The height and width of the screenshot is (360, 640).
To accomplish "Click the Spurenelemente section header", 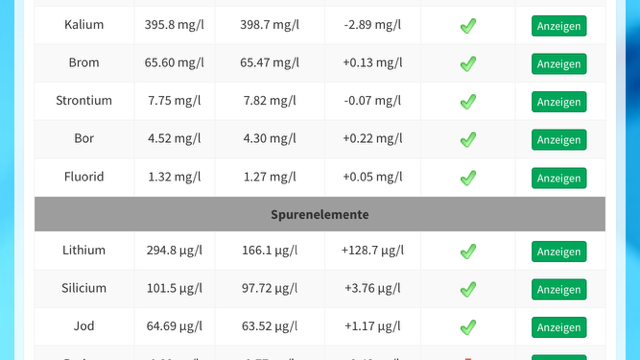I will tap(320, 214).
